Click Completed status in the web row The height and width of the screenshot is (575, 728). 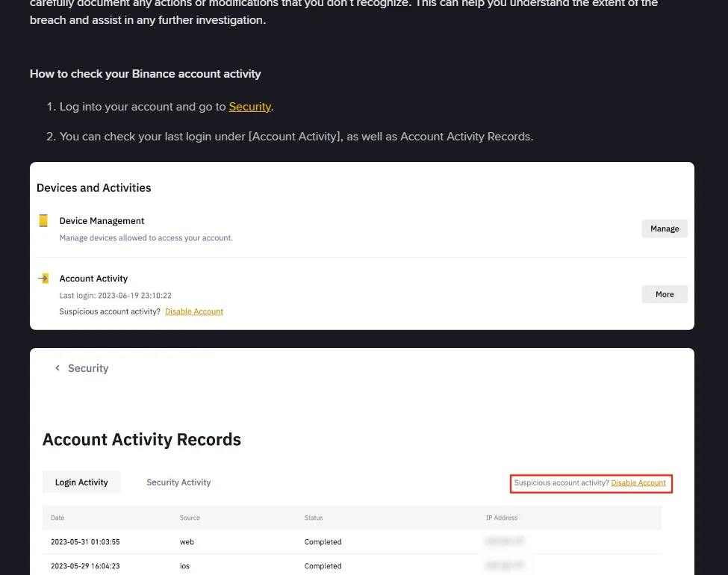[323, 542]
